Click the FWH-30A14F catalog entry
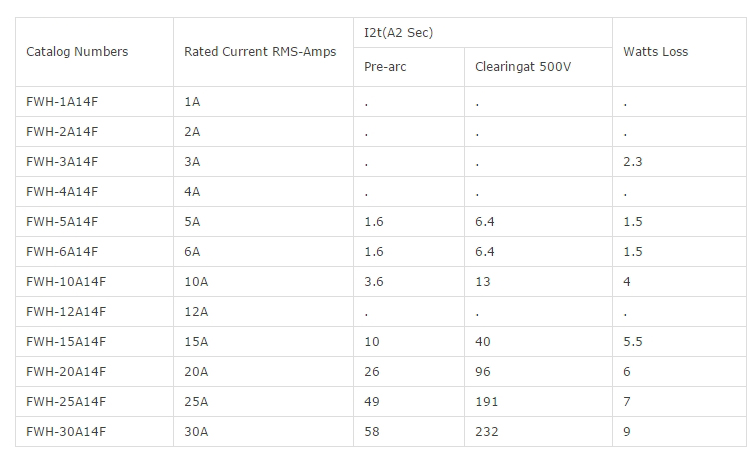 point(65,431)
